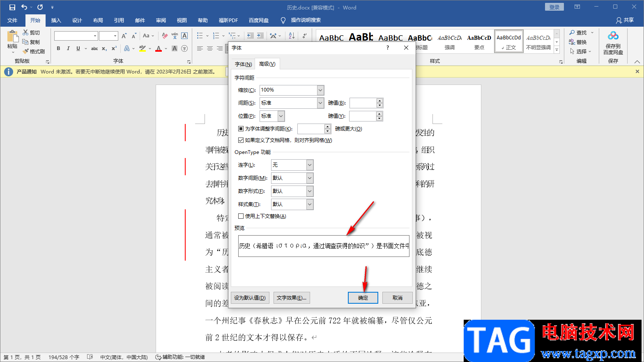Click the Redo icon
This screenshot has height=362, width=644.
pos(40,7)
